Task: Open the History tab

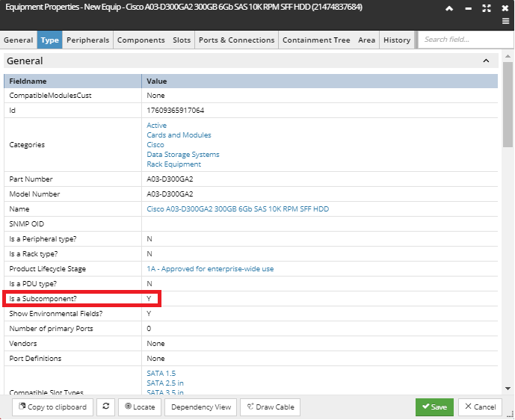Action: [x=397, y=40]
